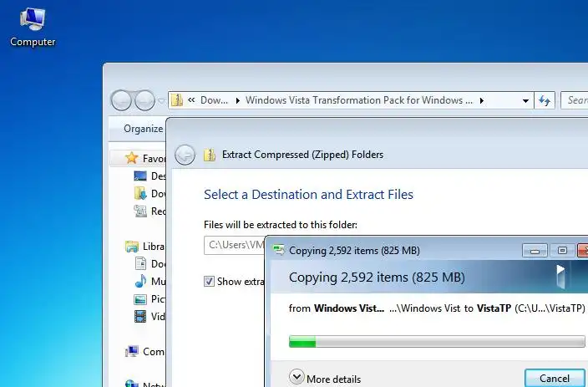The width and height of the screenshot is (588, 387).
Task: Open Documents library in sidebar
Action: point(150,264)
